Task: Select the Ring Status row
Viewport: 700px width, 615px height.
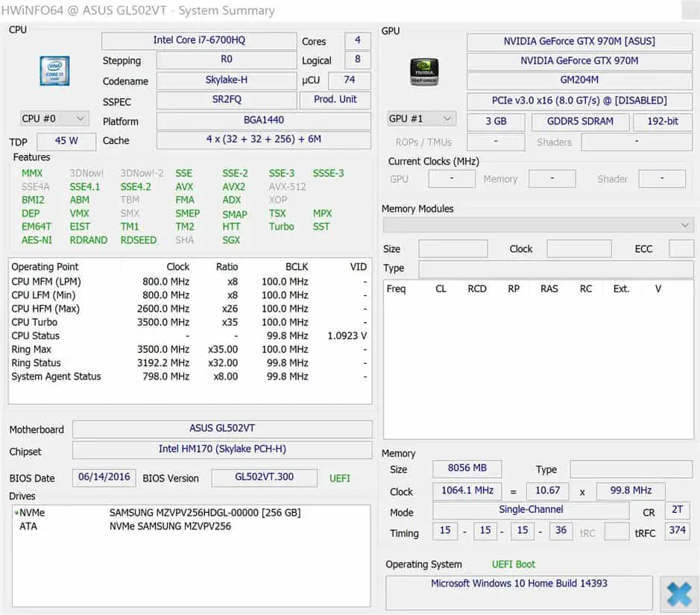Action: (189, 363)
